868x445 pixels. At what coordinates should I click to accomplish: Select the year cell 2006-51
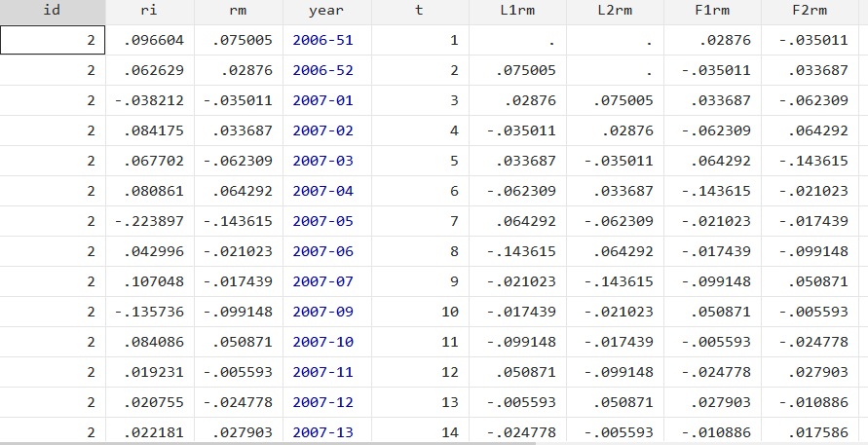[326, 40]
